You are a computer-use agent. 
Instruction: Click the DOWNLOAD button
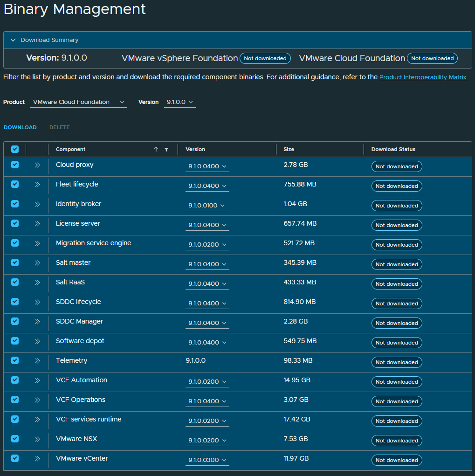(20, 127)
